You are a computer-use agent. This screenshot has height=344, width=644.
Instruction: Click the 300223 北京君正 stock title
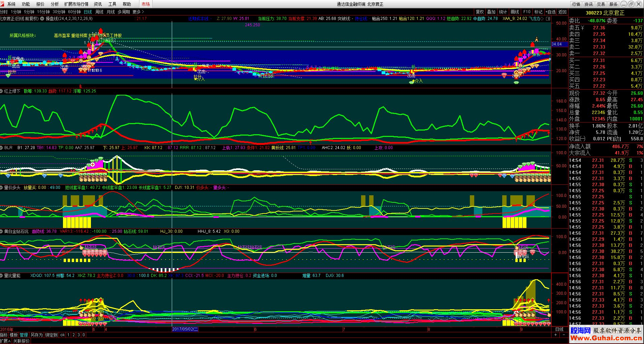tap(605, 13)
